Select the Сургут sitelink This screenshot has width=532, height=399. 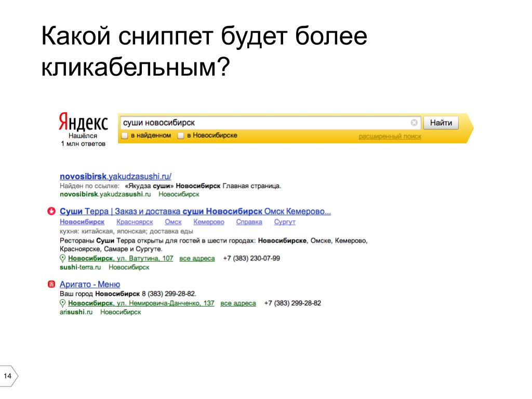[285, 222]
